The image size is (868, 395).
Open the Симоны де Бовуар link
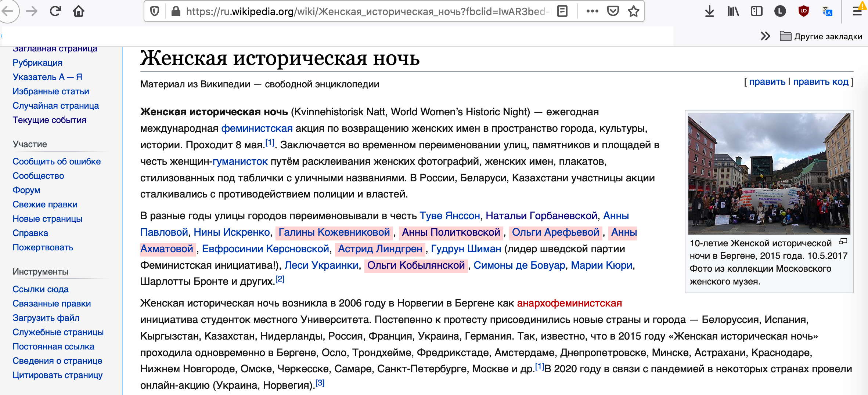coord(519,265)
